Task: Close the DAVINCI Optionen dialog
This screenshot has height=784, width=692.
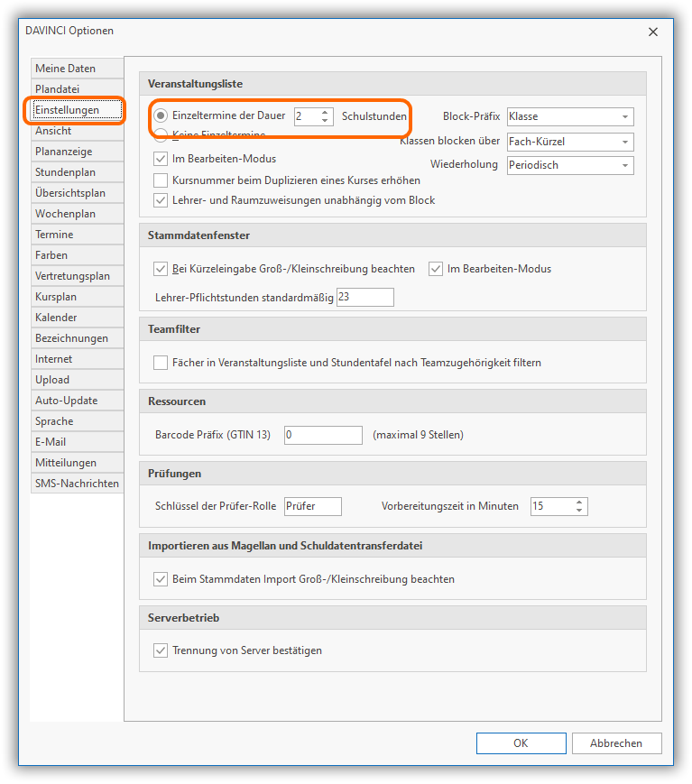Action: [x=653, y=32]
